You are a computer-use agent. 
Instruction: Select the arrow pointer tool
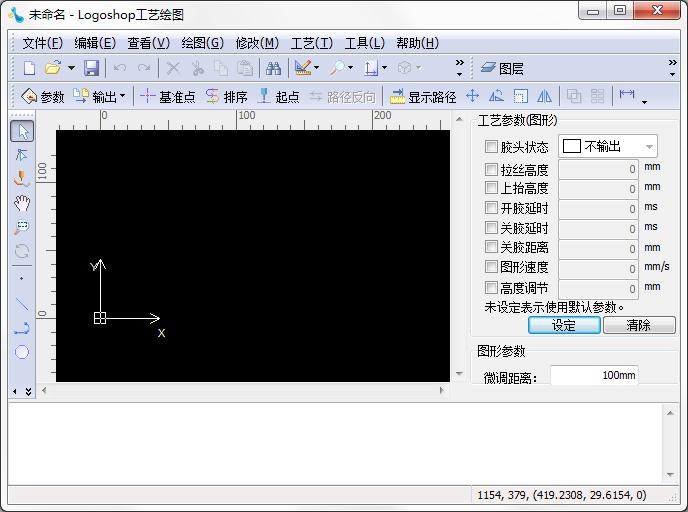point(22,131)
